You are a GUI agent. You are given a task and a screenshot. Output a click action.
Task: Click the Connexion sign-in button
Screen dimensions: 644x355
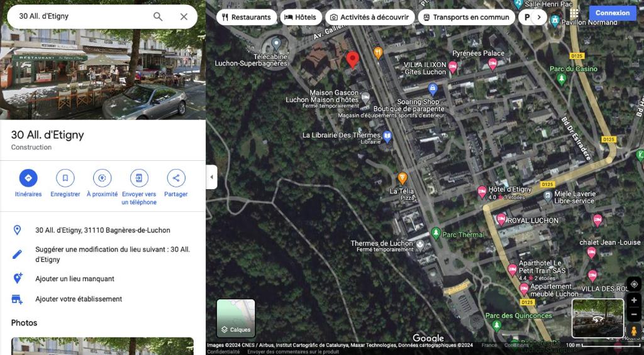pyautogui.click(x=613, y=13)
